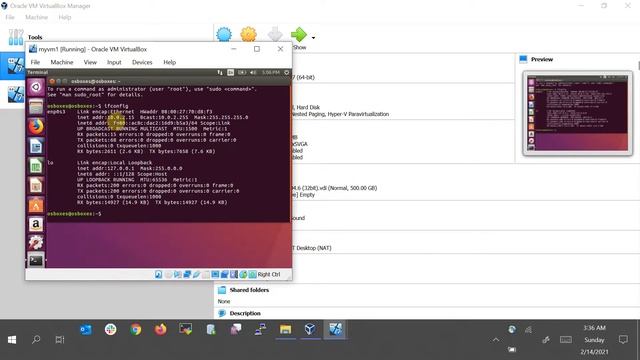Open the Machine menu of myvm1 window
The width and height of the screenshot is (640, 360).
tap(62, 62)
